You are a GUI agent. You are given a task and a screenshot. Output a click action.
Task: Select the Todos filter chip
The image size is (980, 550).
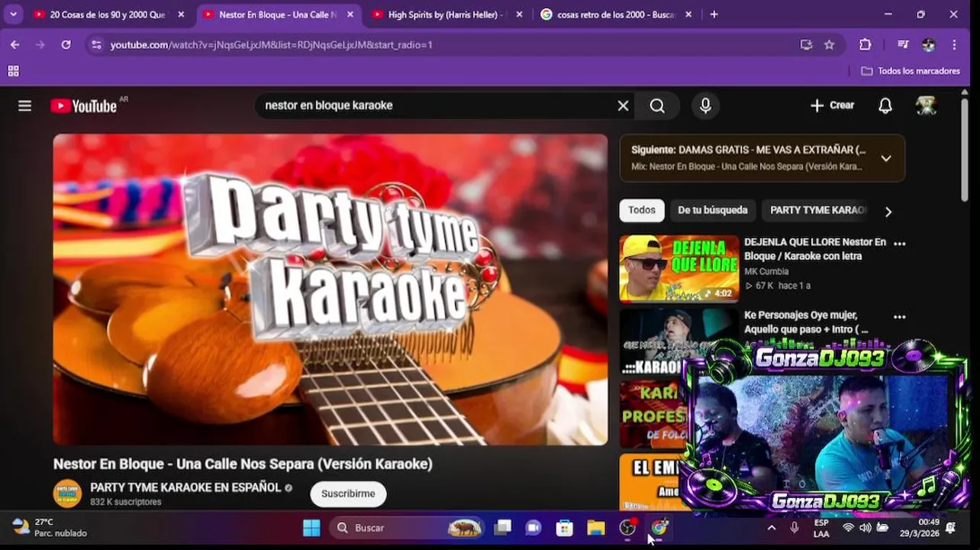642,210
